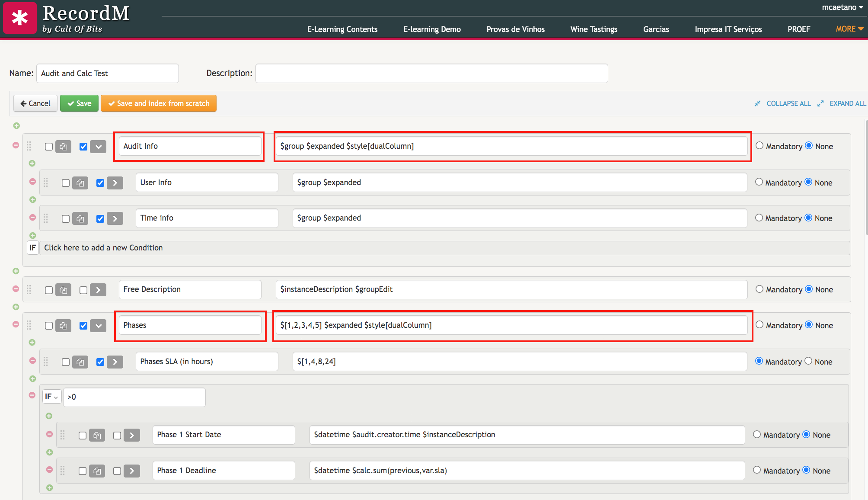The width and height of the screenshot is (868, 500).
Task: Duplicate the Phase 1 Start Date field
Action: point(97,435)
